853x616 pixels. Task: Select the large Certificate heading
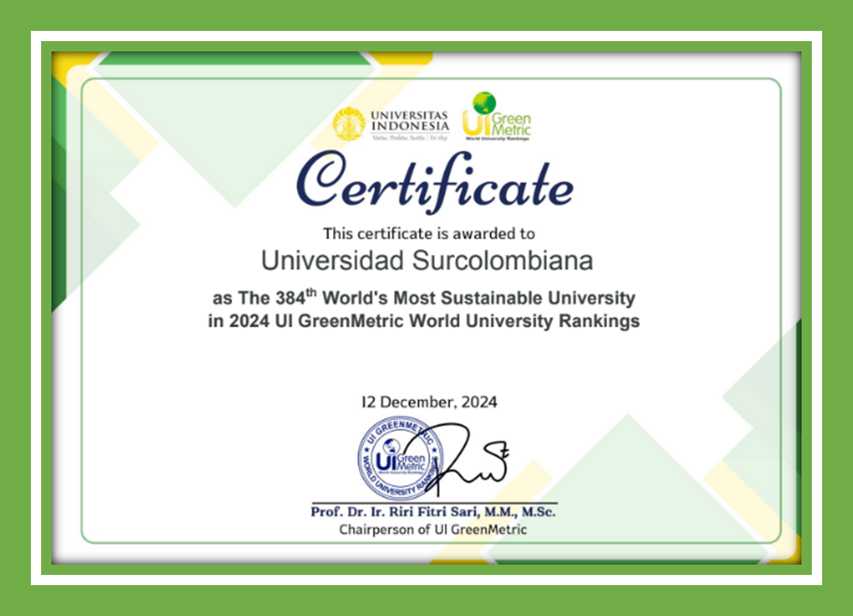pyautogui.click(x=434, y=182)
